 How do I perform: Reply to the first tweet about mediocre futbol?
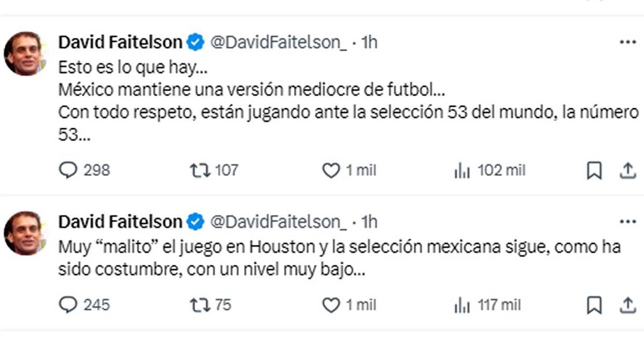[68, 170]
